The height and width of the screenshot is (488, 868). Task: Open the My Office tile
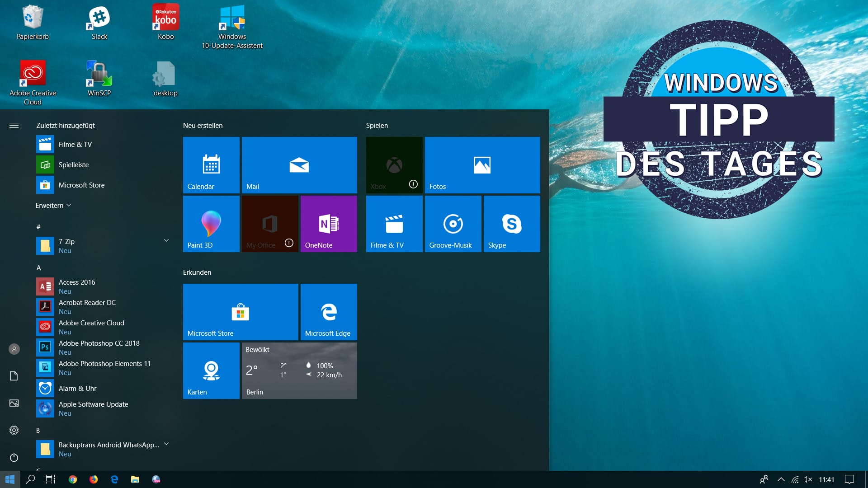[x=270, y=224]
